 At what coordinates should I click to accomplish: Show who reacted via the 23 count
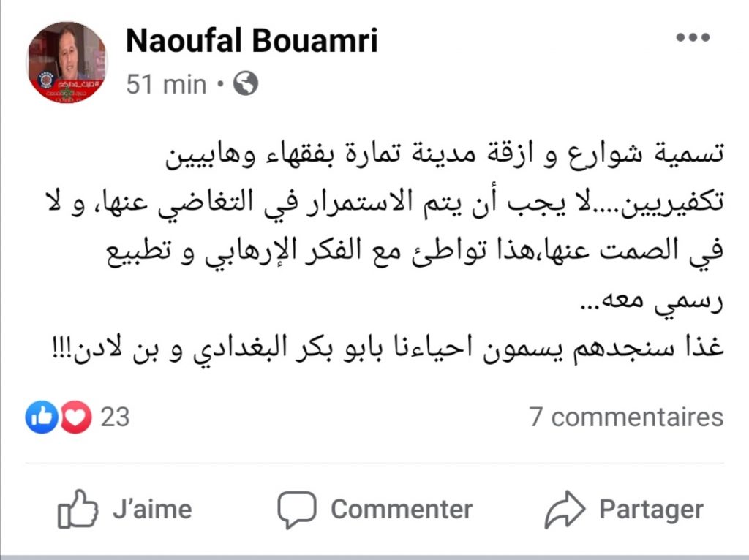tap(115, 417)
